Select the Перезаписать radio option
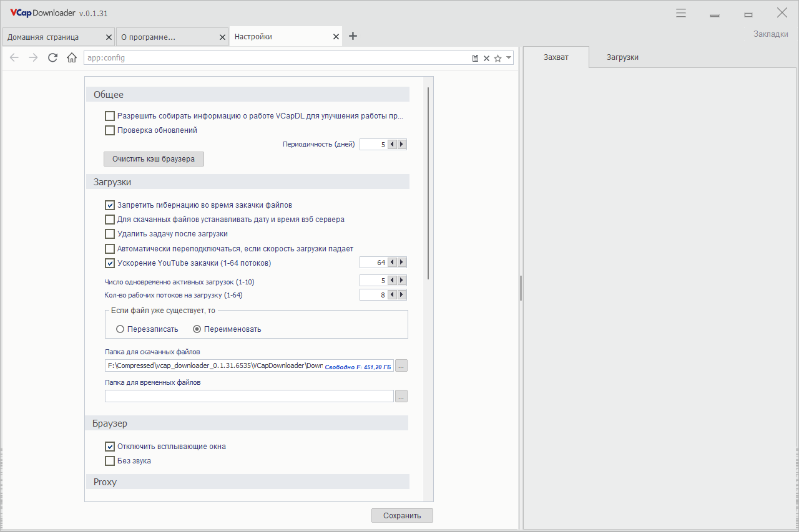This screenshot has height=532, width=799. tap(120, 329)
